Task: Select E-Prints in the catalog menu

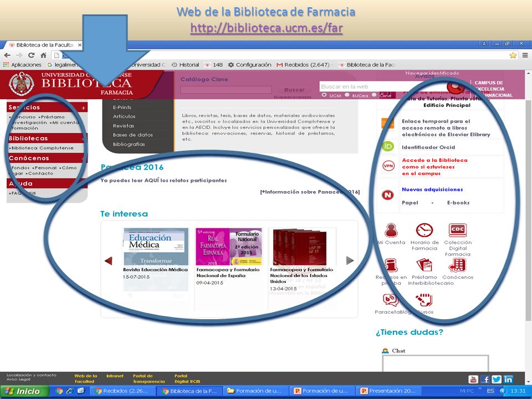Action: coord(122,107)
